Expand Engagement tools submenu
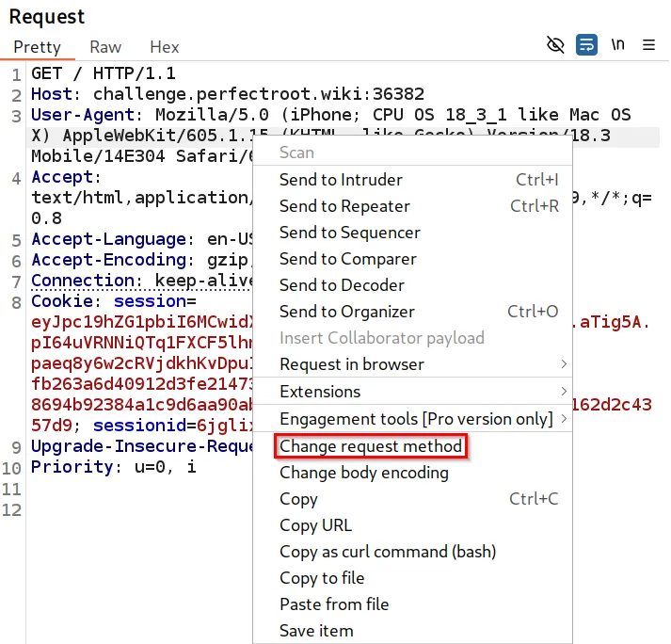 coord(416,419)
